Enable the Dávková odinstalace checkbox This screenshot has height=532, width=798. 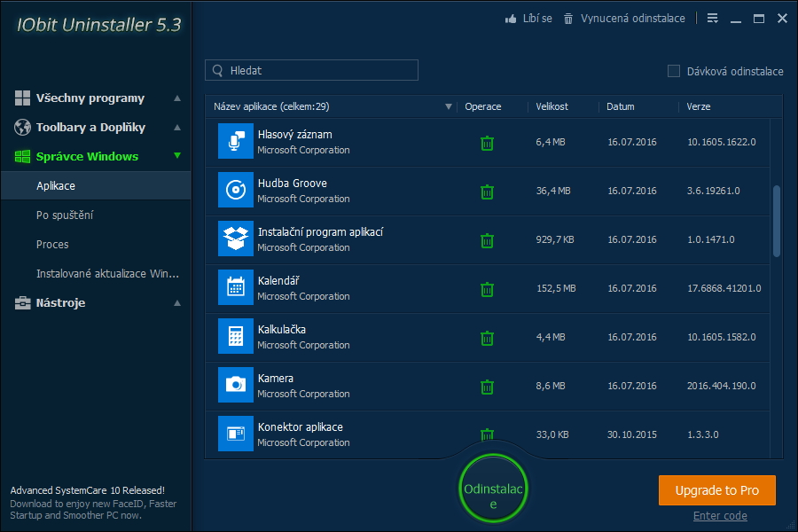pos(674,71)
